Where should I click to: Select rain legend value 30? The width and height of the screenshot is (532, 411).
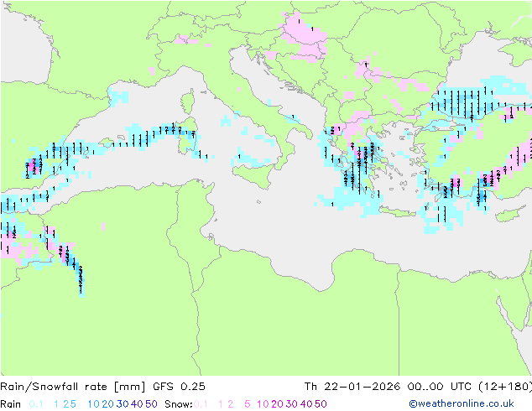[x=123, y=404]
